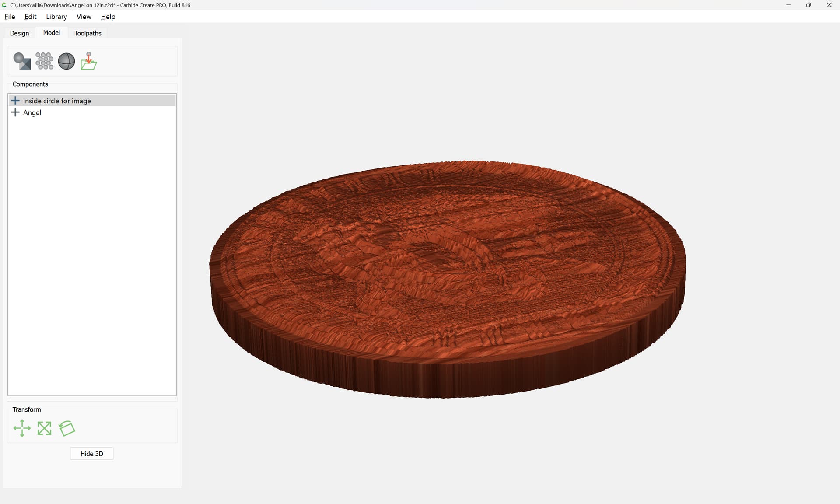Click the Carbide Create app icon in title bar

click(4, 5)
